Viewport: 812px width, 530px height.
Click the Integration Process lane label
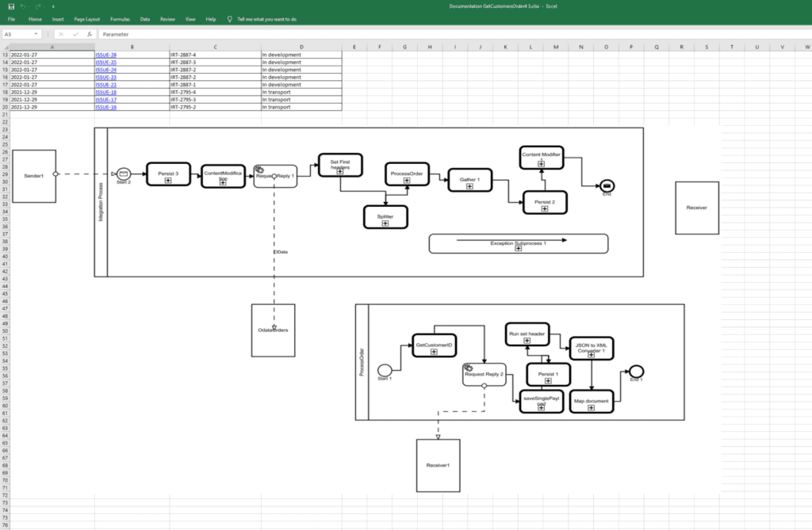[x=101, y=202]
